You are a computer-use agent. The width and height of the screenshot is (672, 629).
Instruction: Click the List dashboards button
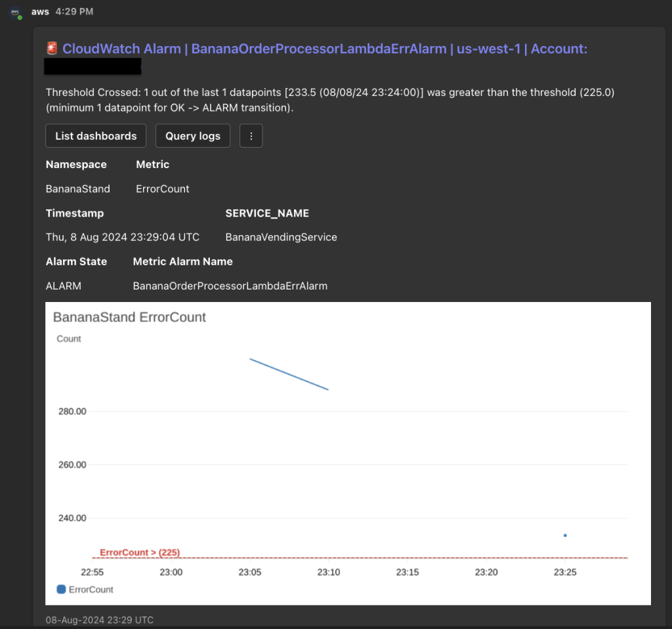click(95, 136)
